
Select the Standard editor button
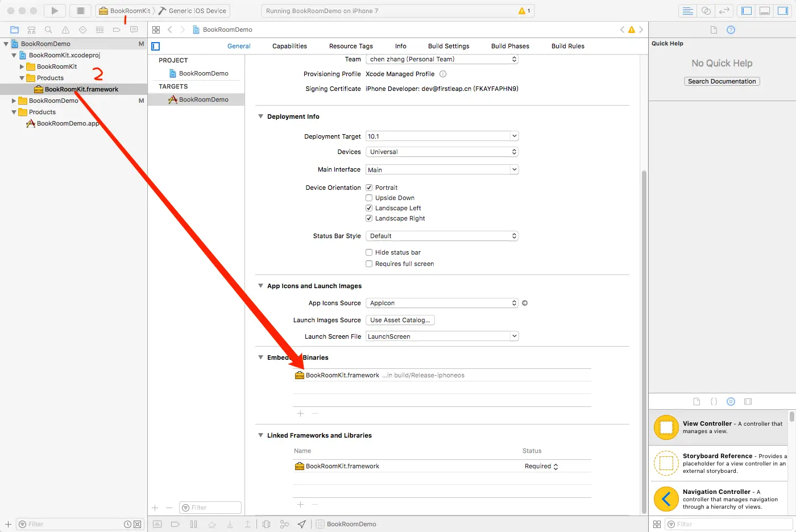688,11
